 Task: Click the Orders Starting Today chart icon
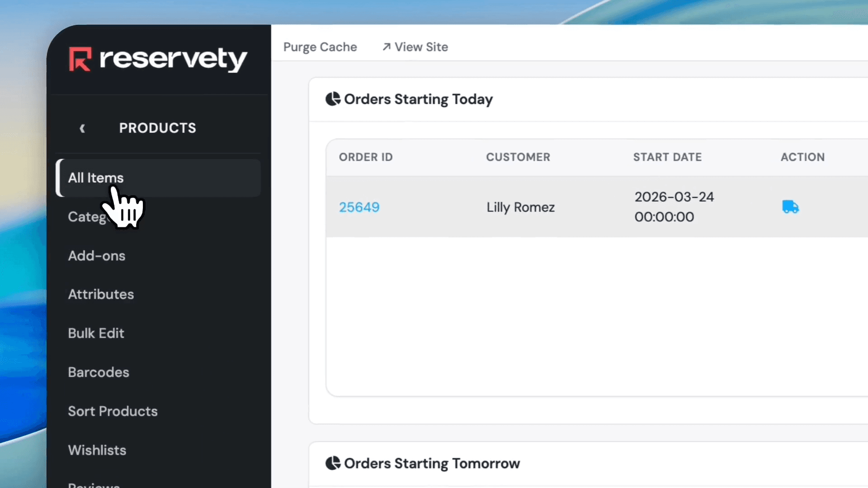[x=333, y=99]
